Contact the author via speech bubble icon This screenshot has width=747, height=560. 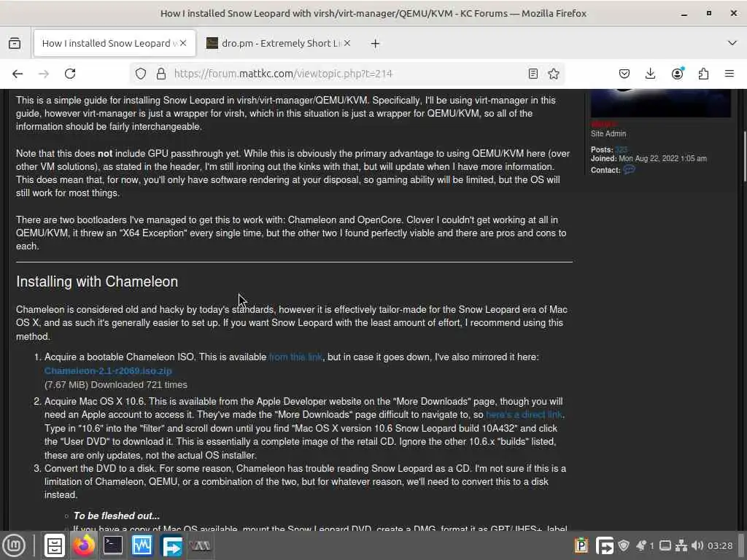629,170
